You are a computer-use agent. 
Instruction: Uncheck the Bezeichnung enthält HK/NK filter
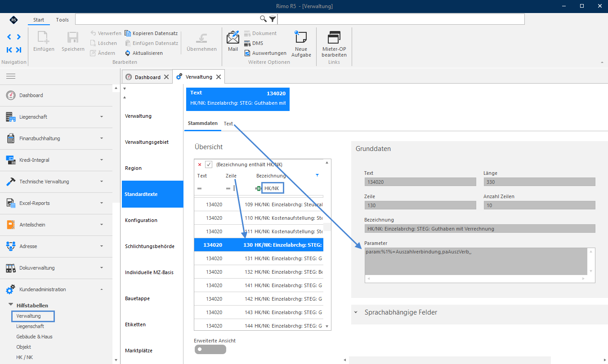click(209, 164)
